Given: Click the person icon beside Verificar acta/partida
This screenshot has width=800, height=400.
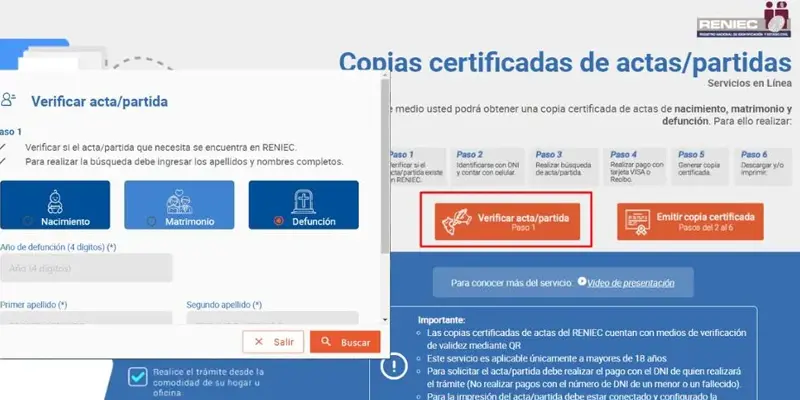Looking at the screenshot, I should (8, 99).
